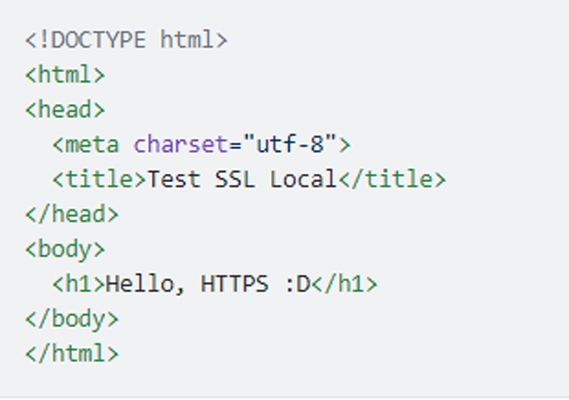Screen dimensions: 569x400
Task: Click the :D emoticon text
Action: (x=298, y=283)
